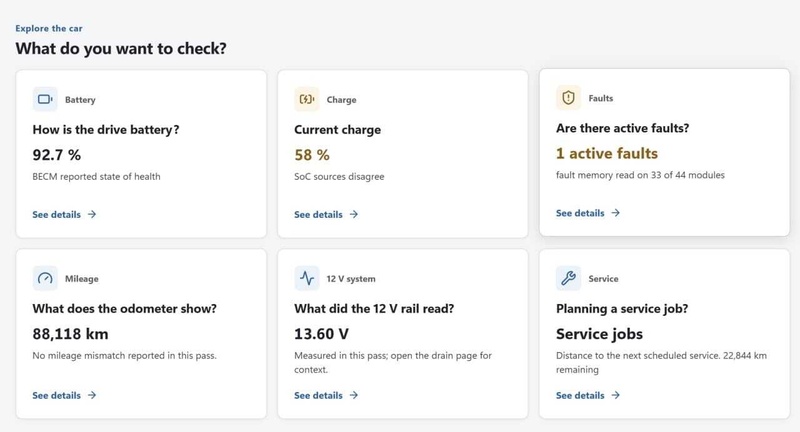Click arrow beside 12 V See details

pyautogui.click(x=354, y=395)
